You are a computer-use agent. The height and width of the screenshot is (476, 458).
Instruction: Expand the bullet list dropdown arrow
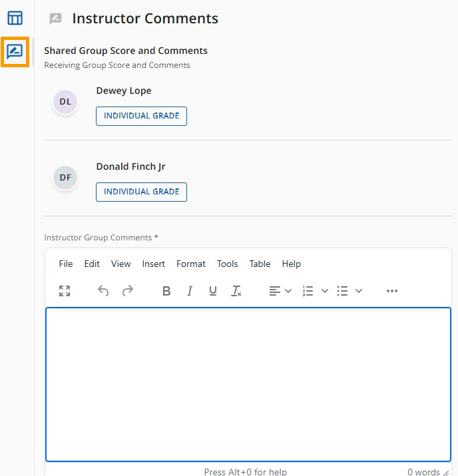point(359,291)
